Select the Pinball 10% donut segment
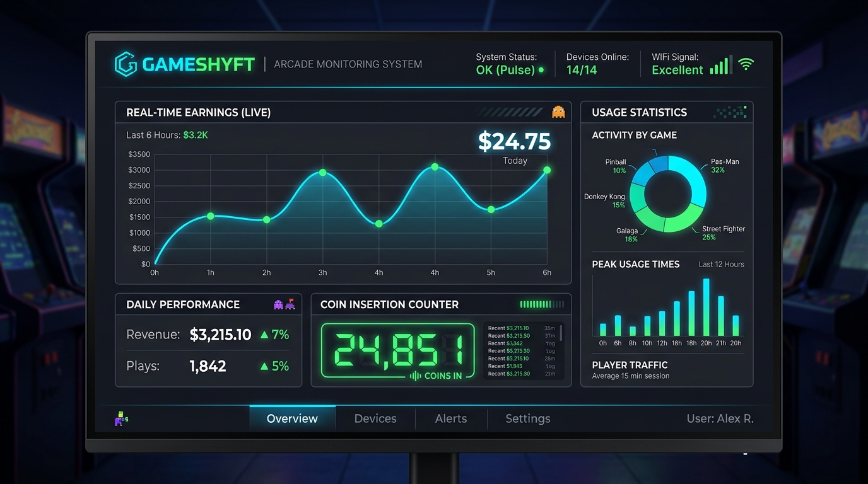The height and width of the screenshot is (484, 868). pyautogui.click(x=643, y=174)
